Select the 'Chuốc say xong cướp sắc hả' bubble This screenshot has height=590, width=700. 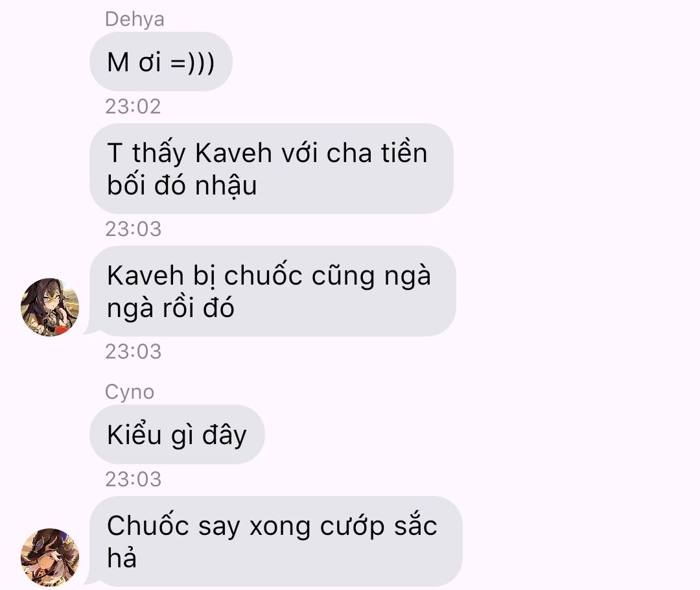click(x=275, y=541)
